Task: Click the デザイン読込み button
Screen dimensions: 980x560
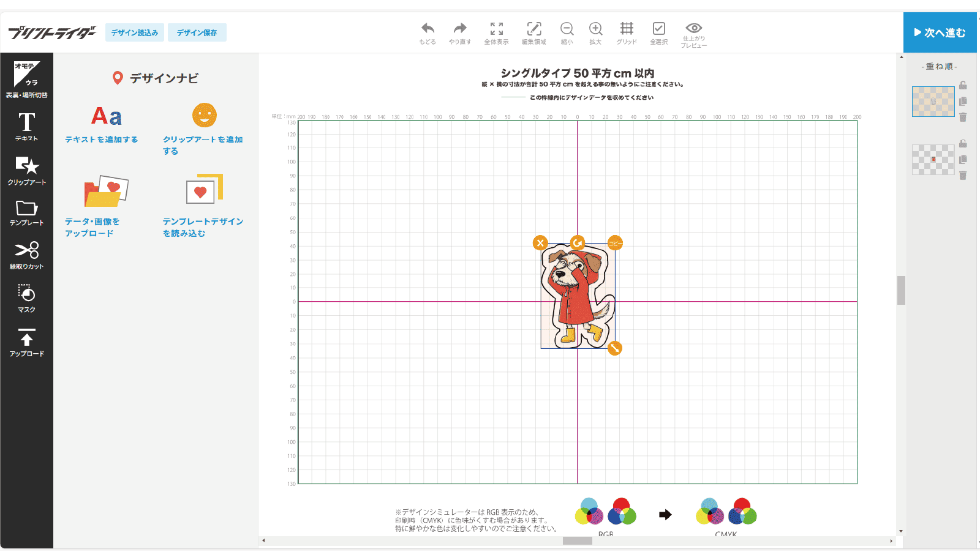Action: [135, 32]
